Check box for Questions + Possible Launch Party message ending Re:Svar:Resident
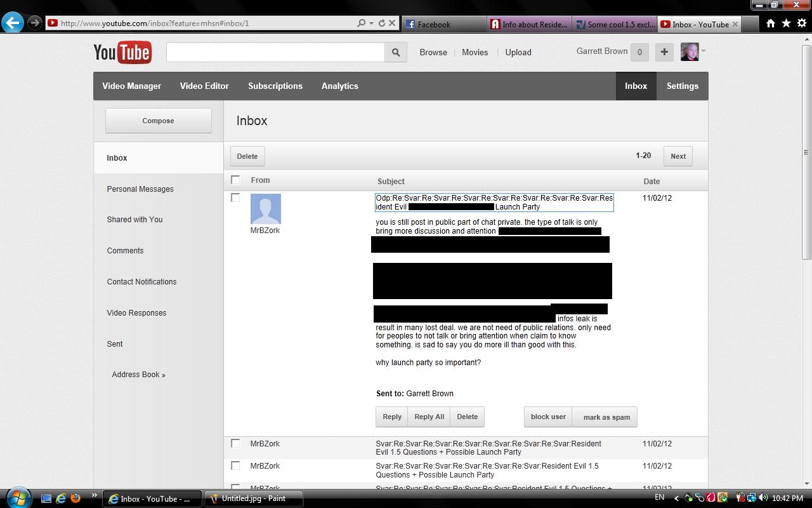This screenshot has width=812, height=508. coord(235,443)
